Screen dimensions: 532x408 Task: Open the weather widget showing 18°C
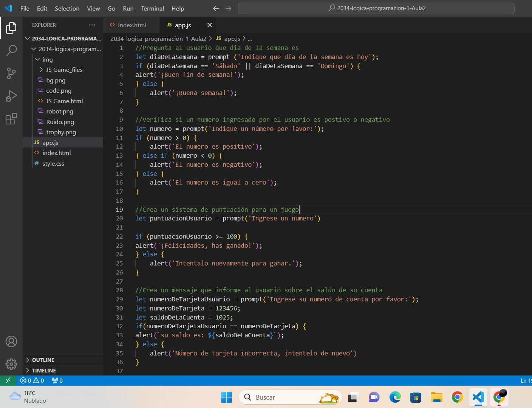tap(28, 397)
